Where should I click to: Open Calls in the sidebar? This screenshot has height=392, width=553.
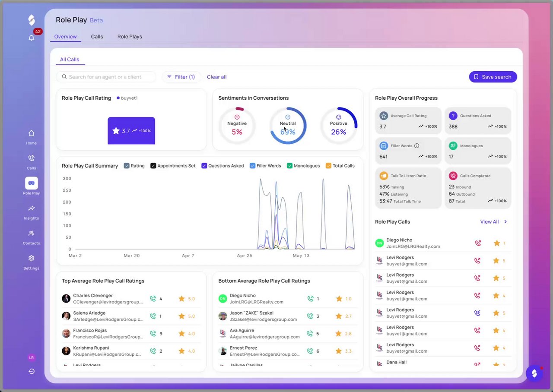click(x=31, y=162)
